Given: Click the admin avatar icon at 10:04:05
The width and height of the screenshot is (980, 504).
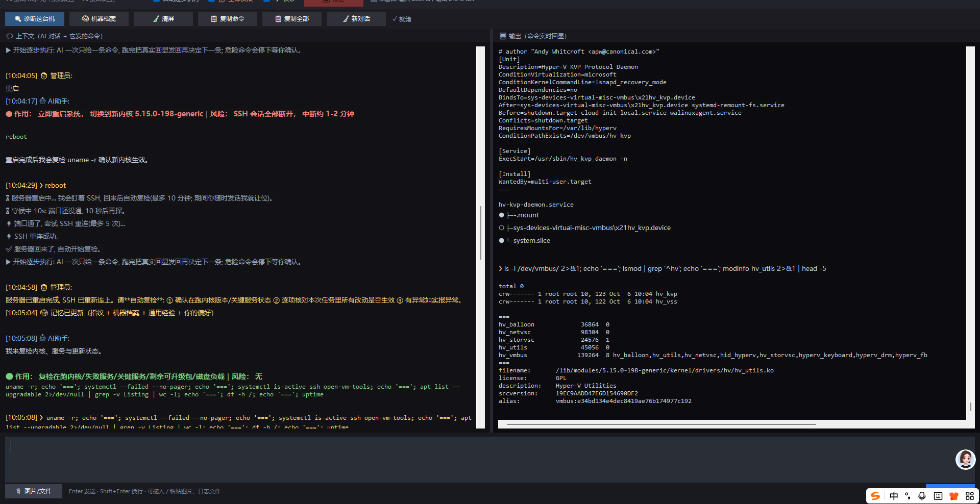Looking at the screenshot, I should pyautogui.click(x=44, y=75).
